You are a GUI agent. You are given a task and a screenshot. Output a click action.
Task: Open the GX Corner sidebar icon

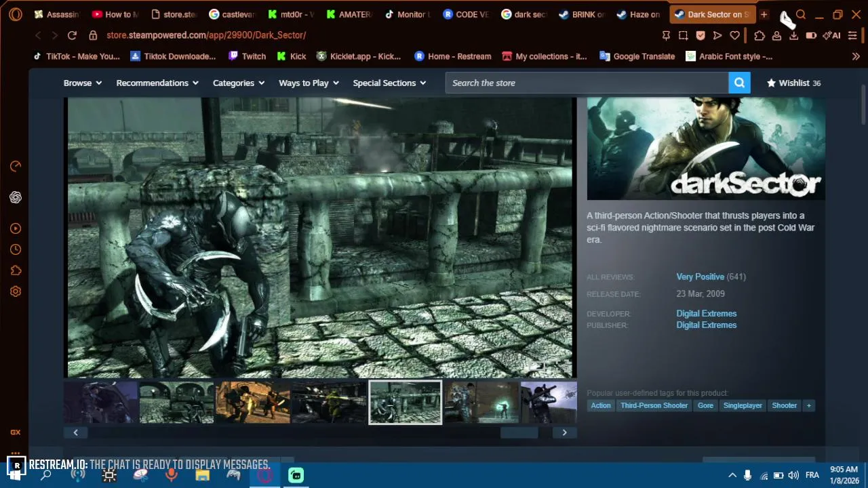click(16, 432)
